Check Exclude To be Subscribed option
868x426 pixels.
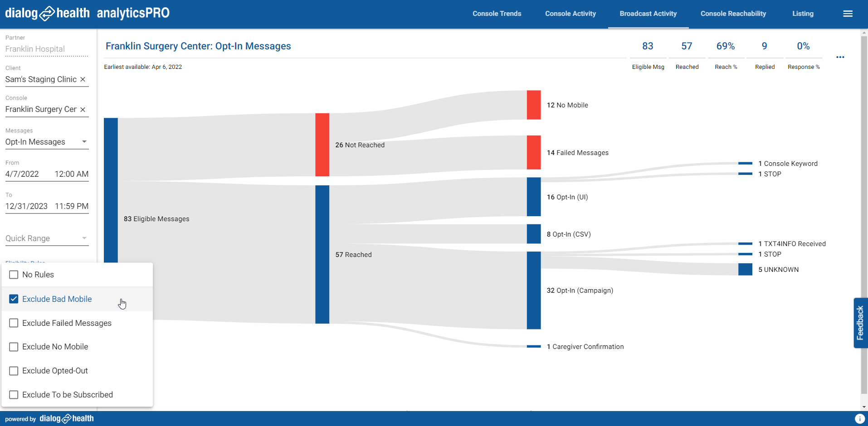[x=14, y=395]
